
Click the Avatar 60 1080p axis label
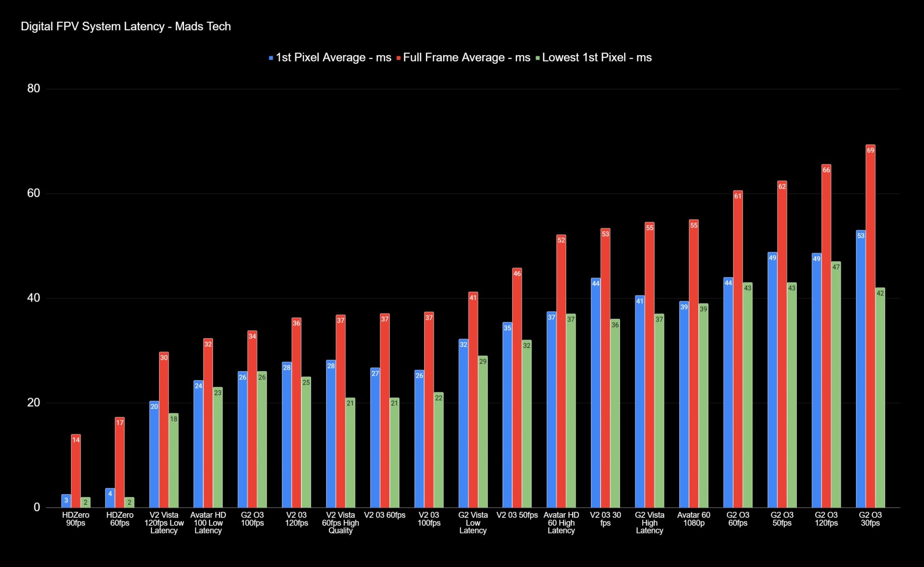(693, 519)
